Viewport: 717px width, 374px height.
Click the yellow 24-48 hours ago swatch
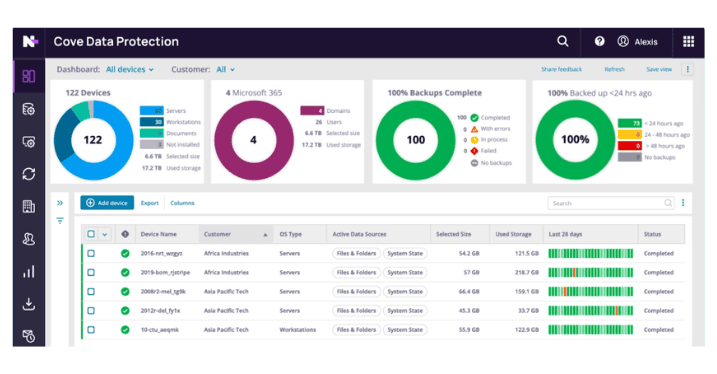(x=630, y=134)
